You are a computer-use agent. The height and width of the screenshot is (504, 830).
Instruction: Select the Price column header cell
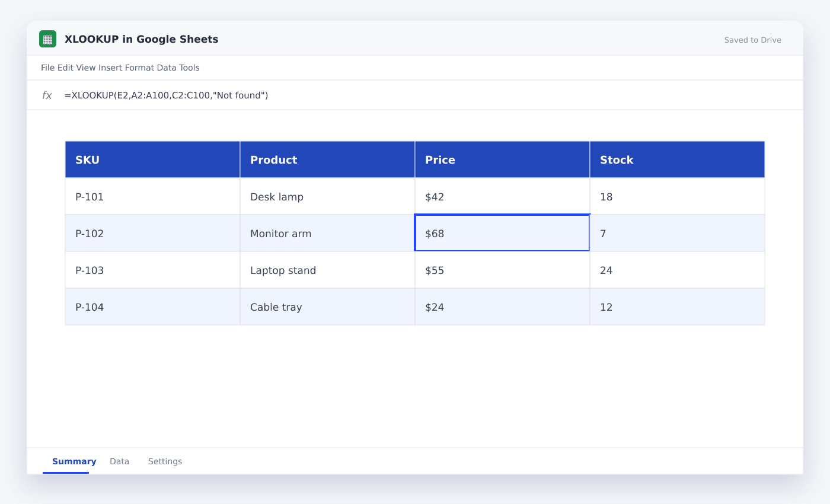tap(502, 160)
